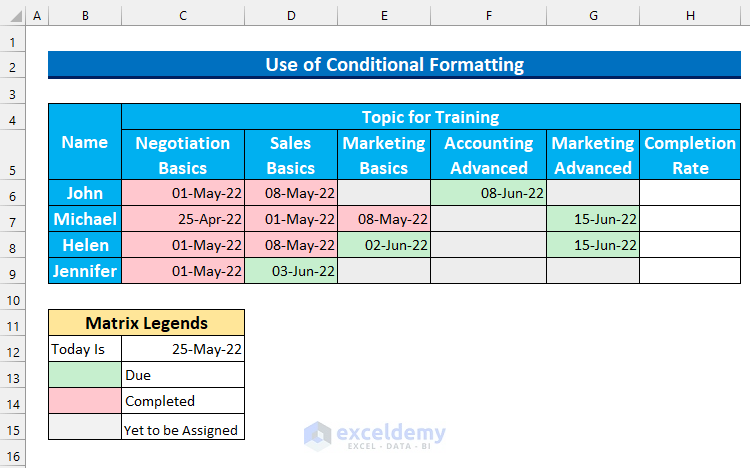Select row 6 header

(x=11, y=193)
